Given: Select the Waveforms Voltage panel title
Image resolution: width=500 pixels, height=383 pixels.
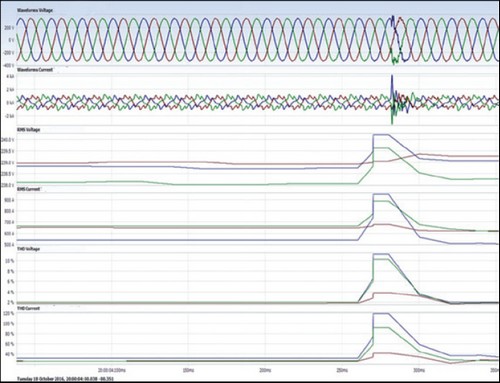Looking at the screenshot, I should pos(35,11).
